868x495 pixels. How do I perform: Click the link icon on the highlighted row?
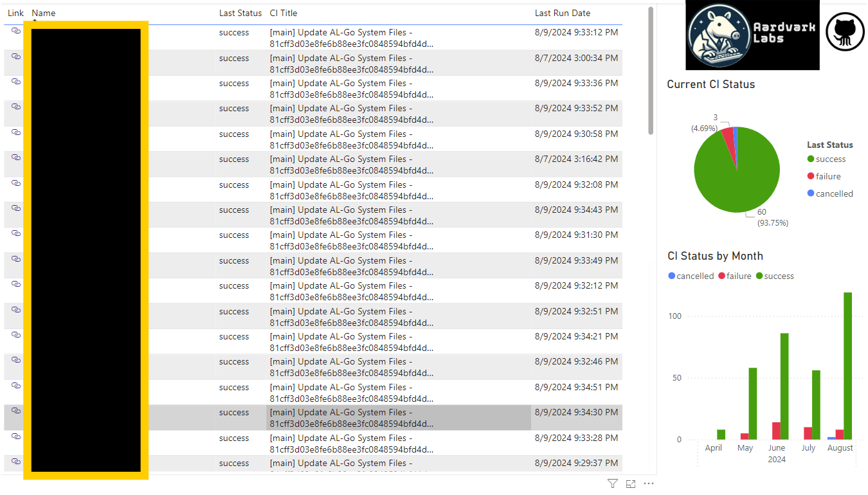(14, 410)
